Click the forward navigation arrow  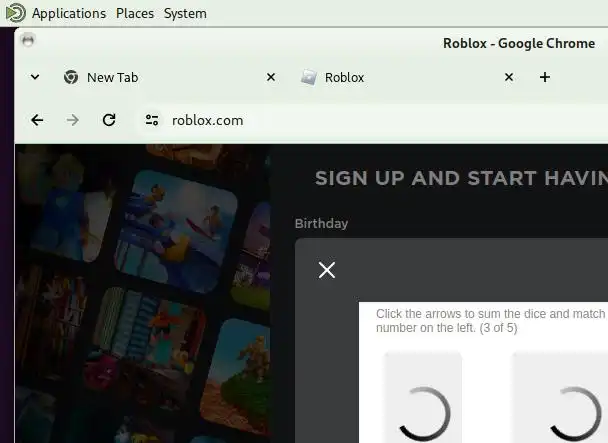[x=73, y=120]
